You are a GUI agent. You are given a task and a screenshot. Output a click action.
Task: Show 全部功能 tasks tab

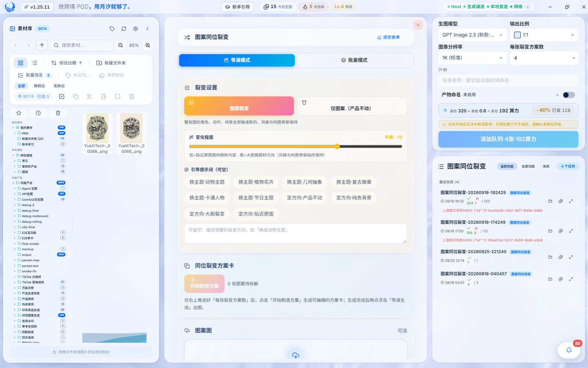(x=528, y=166)
